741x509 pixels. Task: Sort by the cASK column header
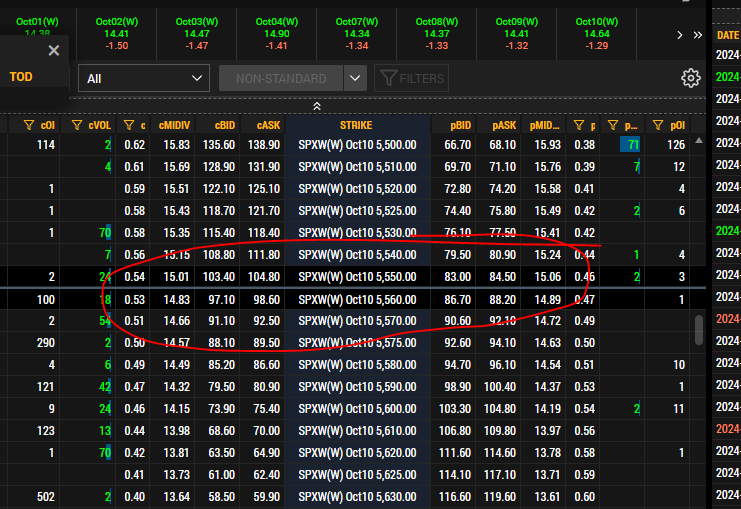coord(268,125)
